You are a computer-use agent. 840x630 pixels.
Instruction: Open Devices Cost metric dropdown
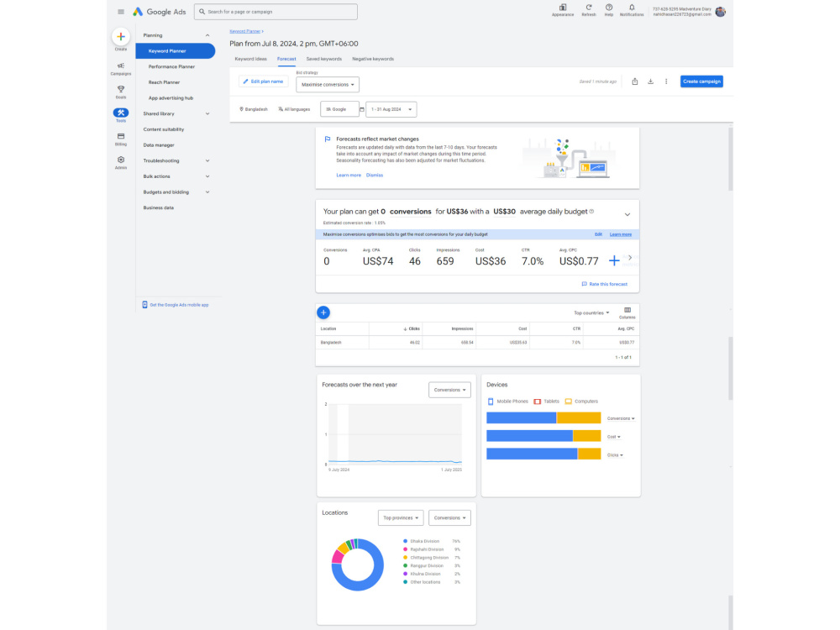click(x=614, y=437)
